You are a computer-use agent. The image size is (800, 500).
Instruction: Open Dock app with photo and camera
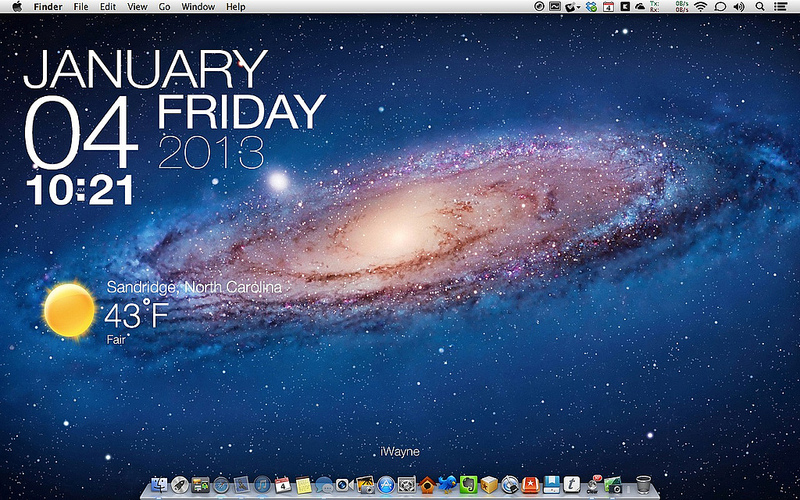point(613,485)
